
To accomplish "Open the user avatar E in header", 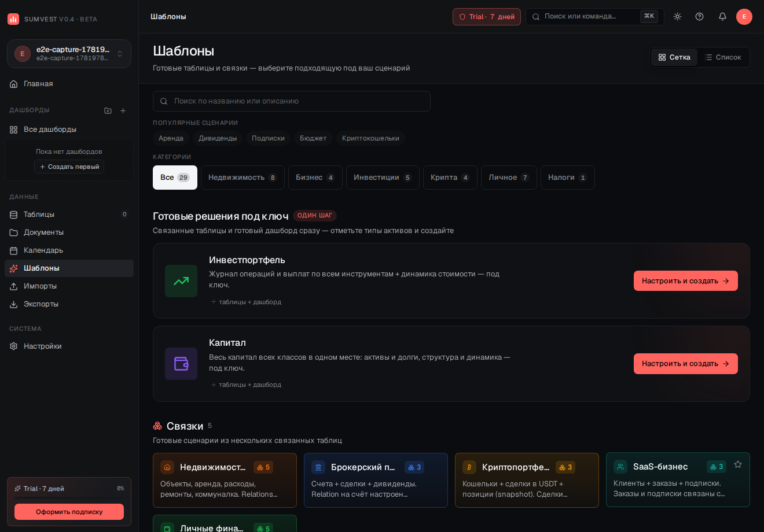I will coord(744,17).
